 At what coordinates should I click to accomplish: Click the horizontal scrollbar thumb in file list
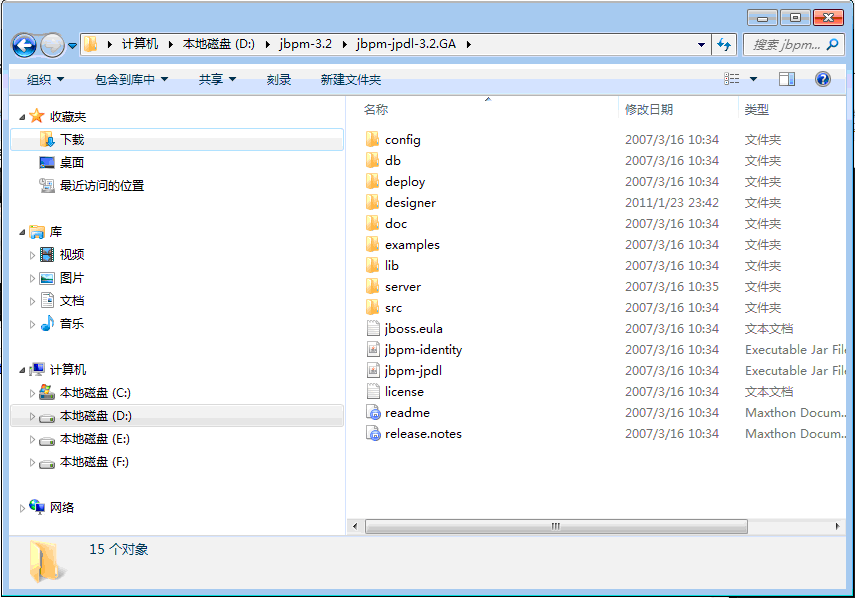tap(556, 527)
